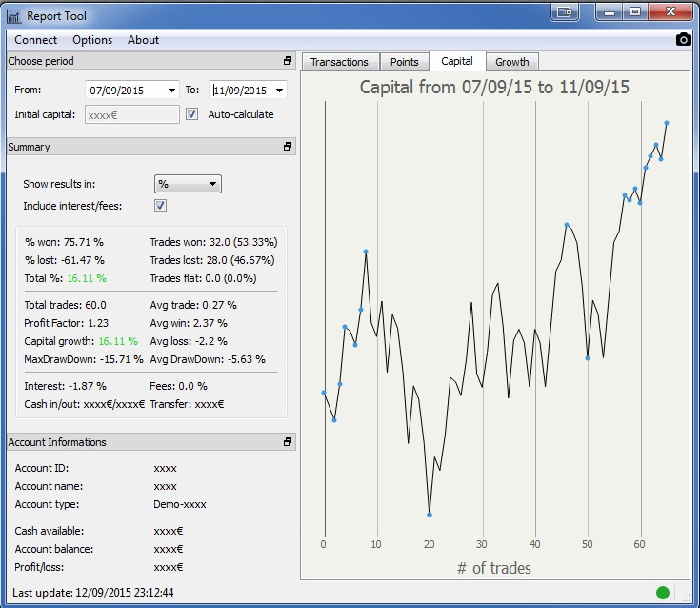700x608 pixels.
Task: Undock the Summary panel using its float icon
Action: click(288, 147)
